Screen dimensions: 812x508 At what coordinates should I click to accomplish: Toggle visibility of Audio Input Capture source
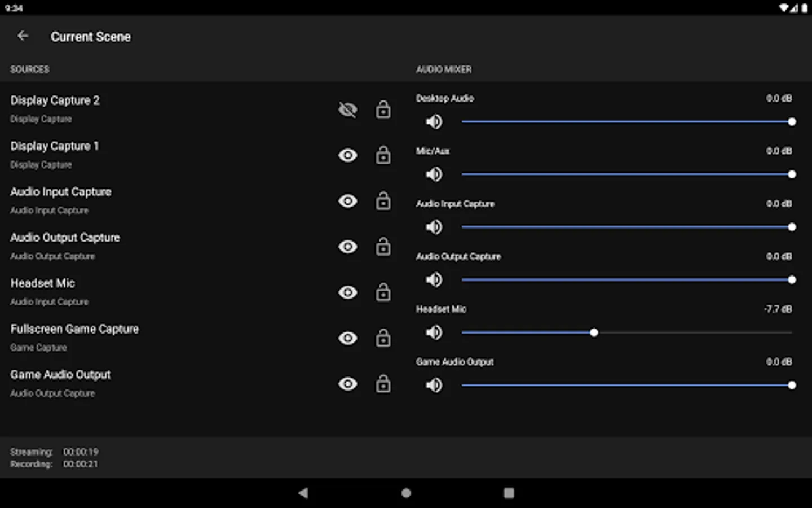pyautogui.click(x=348, y=201)
